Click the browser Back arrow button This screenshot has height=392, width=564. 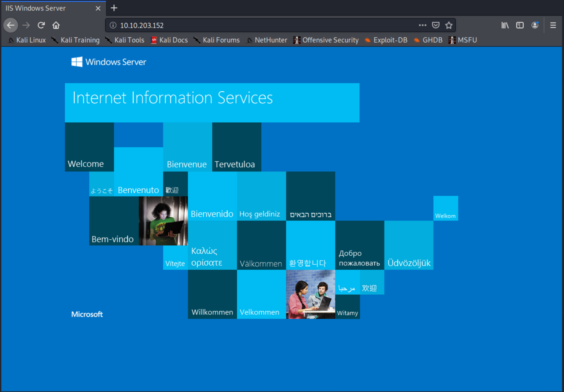pyautogui.click(x=11, y=25)
